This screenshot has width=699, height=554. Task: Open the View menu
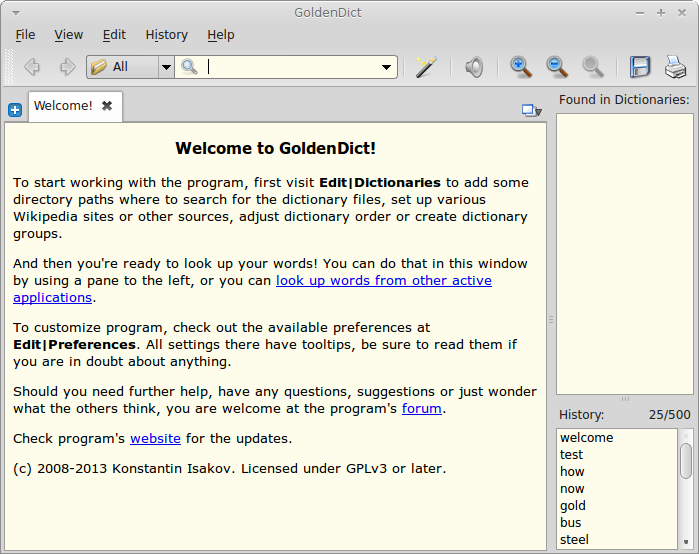click(x=69, y=35)
